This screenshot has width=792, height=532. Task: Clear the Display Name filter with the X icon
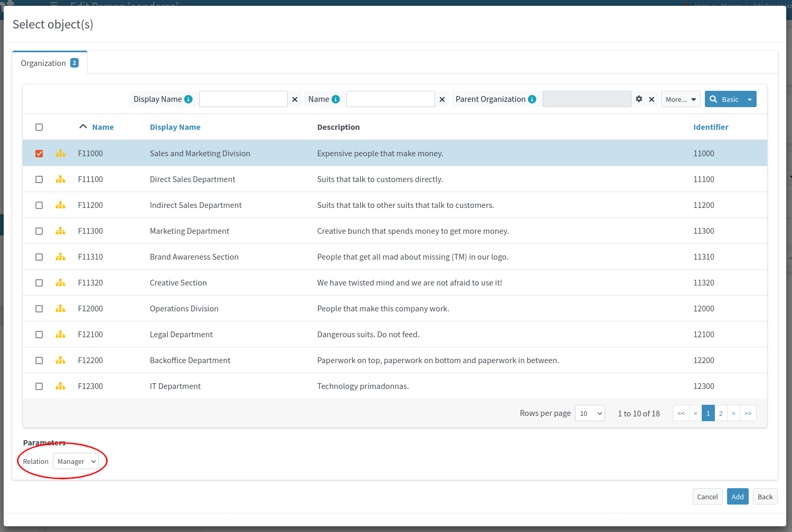[x=294, y=99]
